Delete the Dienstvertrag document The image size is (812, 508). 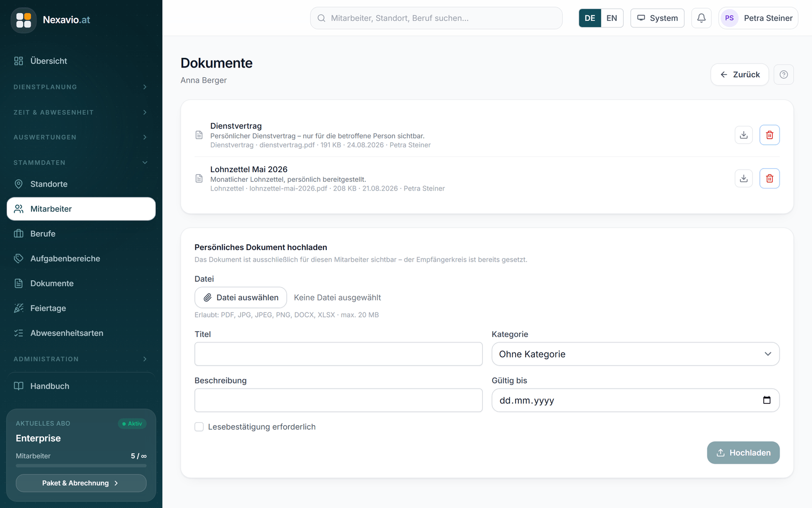point(769,135)
